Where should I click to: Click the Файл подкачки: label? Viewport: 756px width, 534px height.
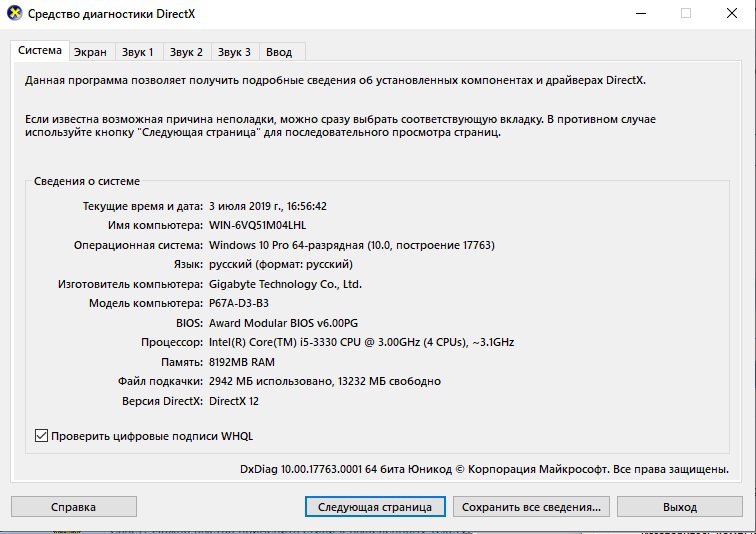(161, 381)
